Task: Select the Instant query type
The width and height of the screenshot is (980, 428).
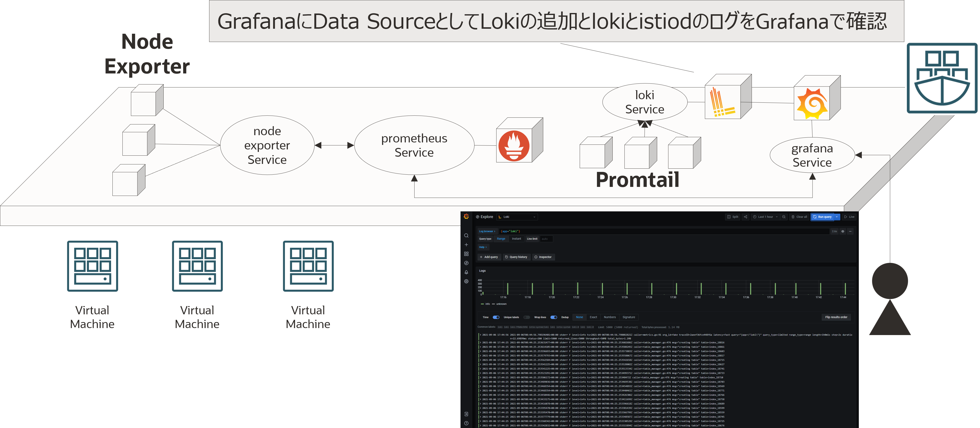Action: point(516,239)
